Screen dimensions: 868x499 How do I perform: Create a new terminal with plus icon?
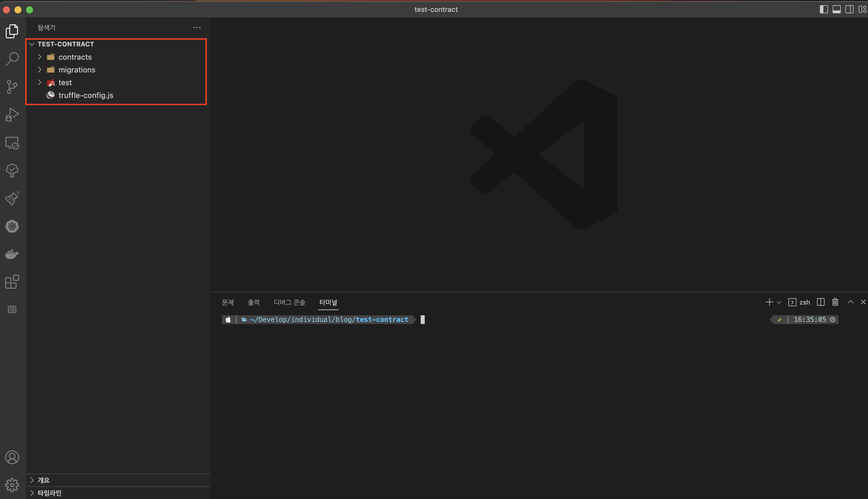click(x=769, y=302)
